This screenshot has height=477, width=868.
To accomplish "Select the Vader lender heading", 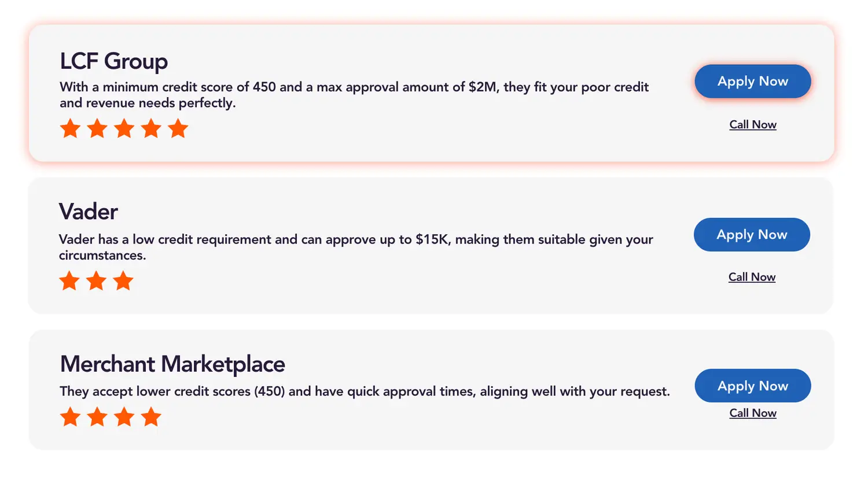I will 89,212.
